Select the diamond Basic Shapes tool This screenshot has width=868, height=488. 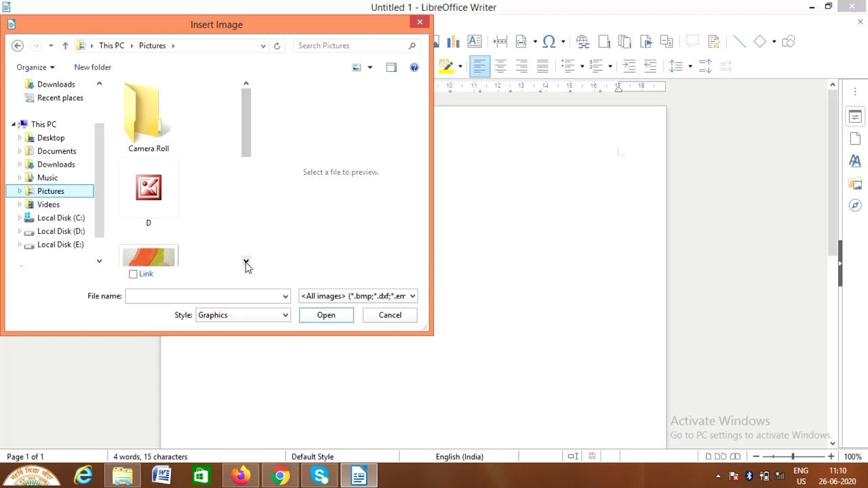click(x=759, y=41)
